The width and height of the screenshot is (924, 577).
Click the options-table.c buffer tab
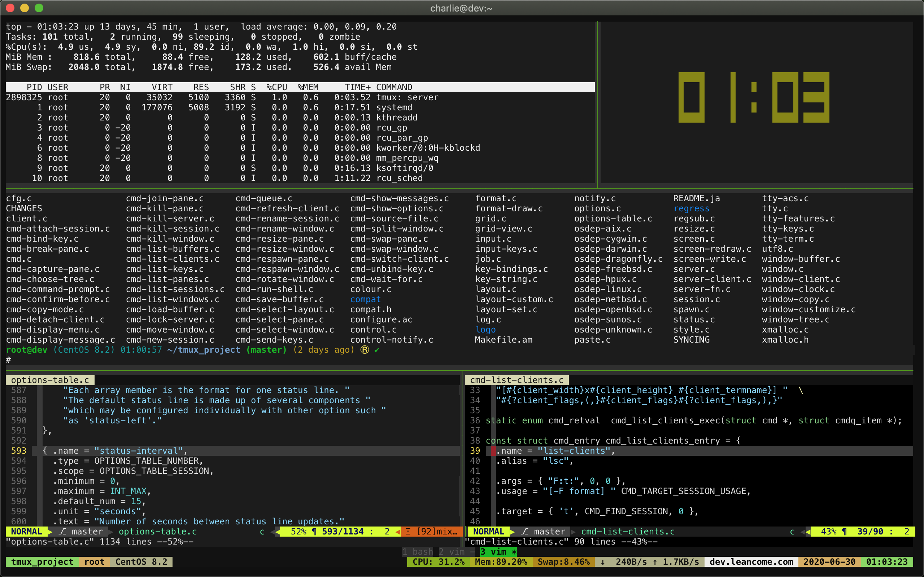click(x=50, y=380)
